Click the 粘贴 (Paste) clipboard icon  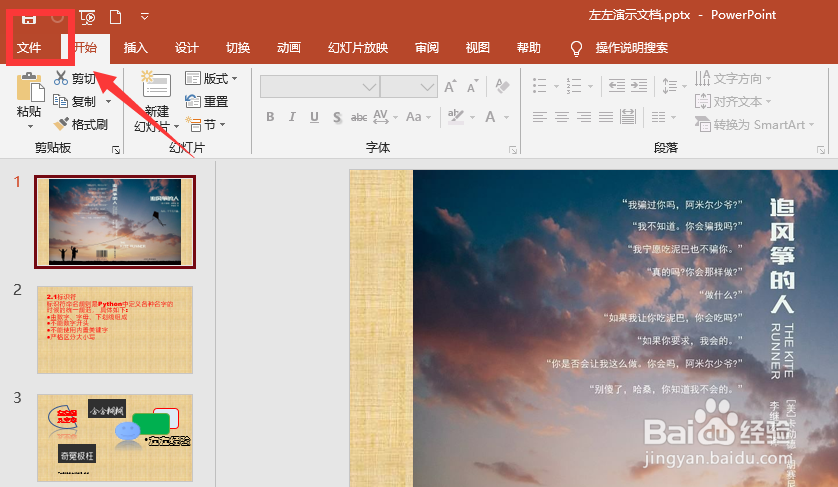(x=30, y=87)
